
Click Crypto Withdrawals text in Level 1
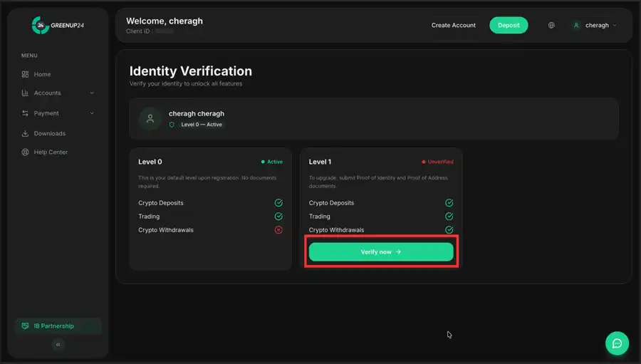pyautogui.click(x=336, y=230)
